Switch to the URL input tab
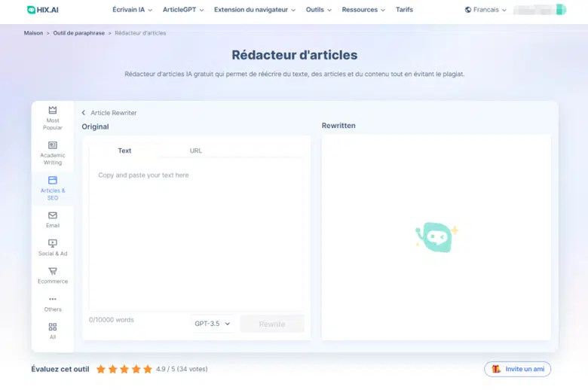Screen dimensions: 588x390 tap(196, 151)
